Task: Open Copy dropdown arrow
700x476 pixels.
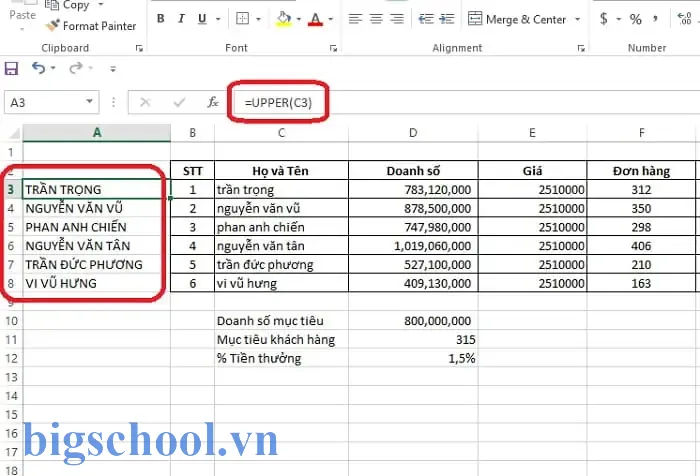Action: [100, 5]
